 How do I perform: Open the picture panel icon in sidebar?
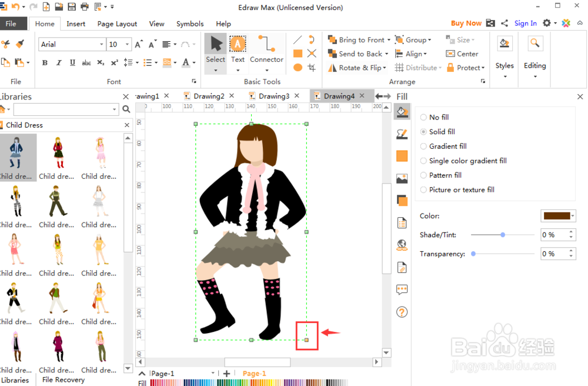tap(402, 178)
